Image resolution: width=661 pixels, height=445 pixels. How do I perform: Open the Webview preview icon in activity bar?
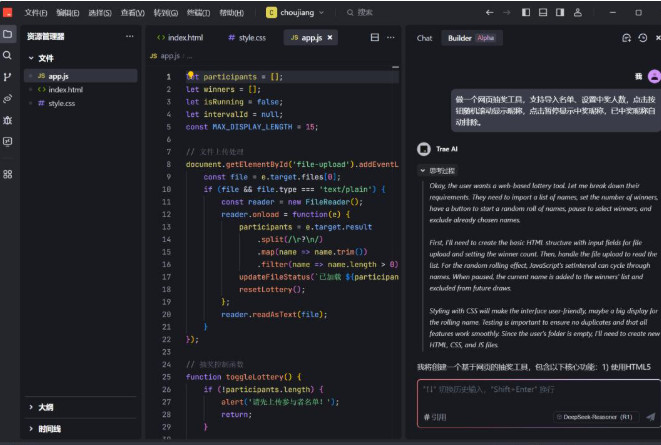tap(8, 142)
